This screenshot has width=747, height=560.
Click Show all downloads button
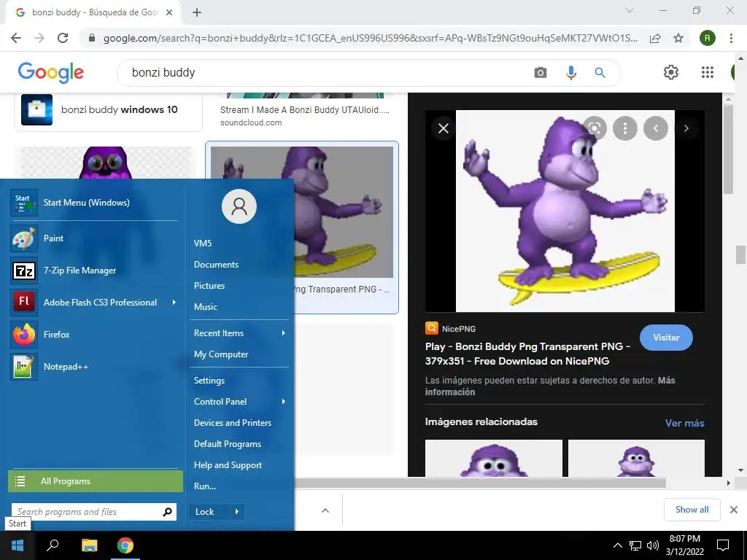[x=692, y=510]
